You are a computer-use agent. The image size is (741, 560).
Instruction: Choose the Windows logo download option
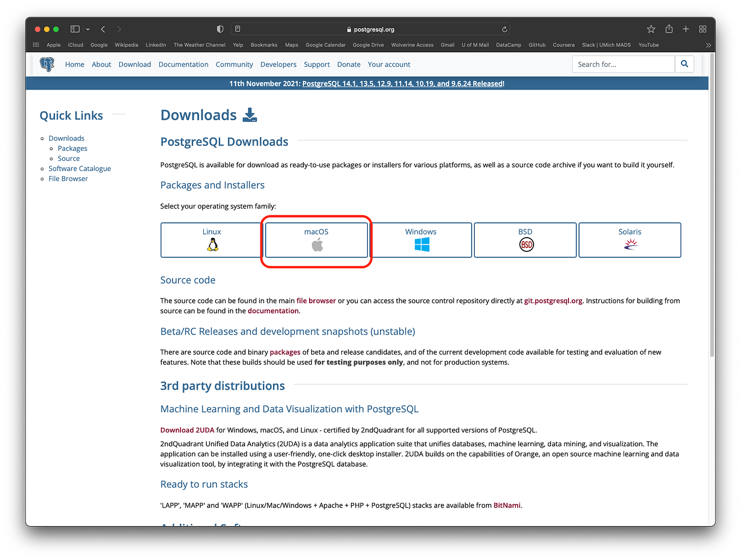click(421, 245)
